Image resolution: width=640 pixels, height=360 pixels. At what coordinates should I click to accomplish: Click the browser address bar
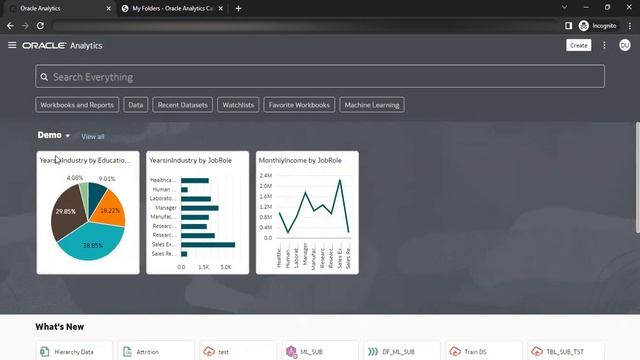304,26
